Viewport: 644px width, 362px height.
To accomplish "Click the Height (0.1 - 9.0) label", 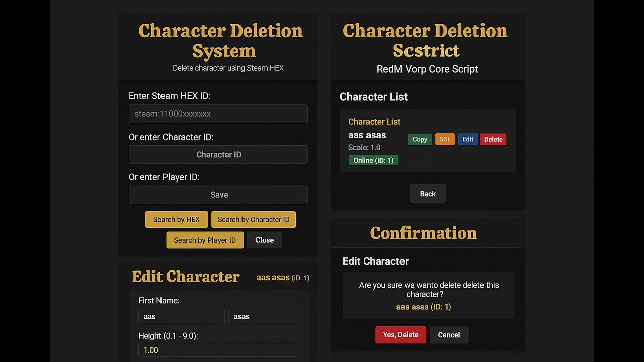I will [168, 336].
